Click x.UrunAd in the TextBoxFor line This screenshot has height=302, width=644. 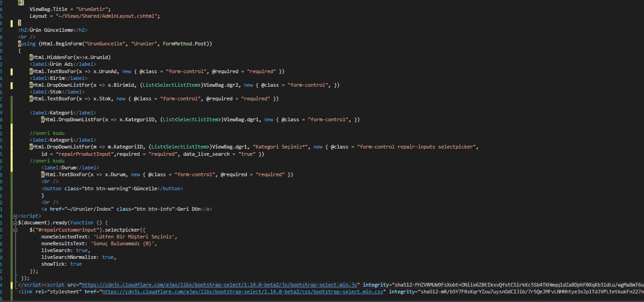click(x=105, y=71)
